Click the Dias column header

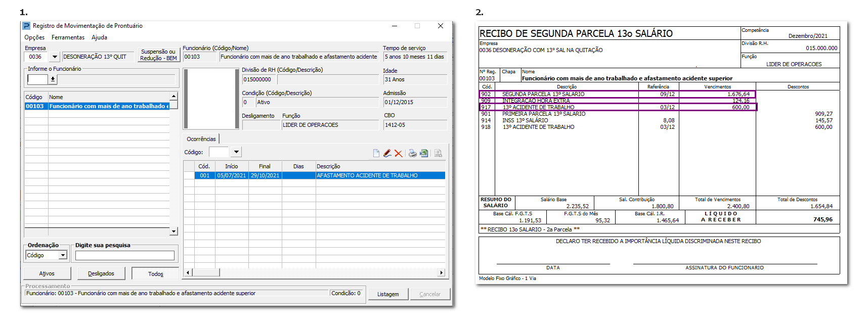(299, 166)
